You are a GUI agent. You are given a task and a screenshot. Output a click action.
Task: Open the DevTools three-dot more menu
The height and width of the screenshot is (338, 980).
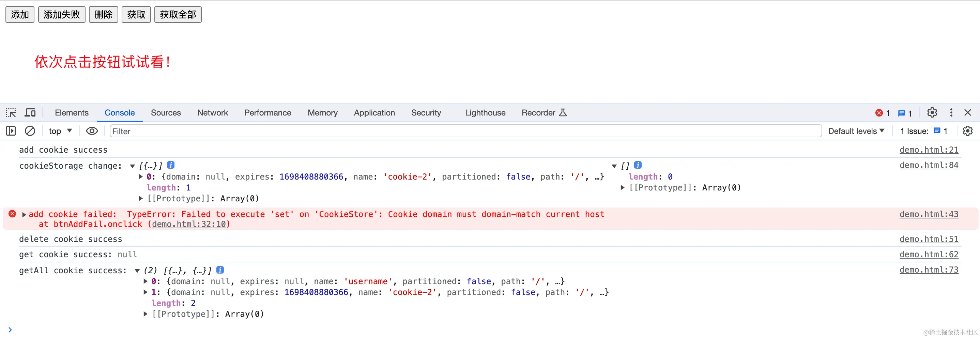click(951, 112)
